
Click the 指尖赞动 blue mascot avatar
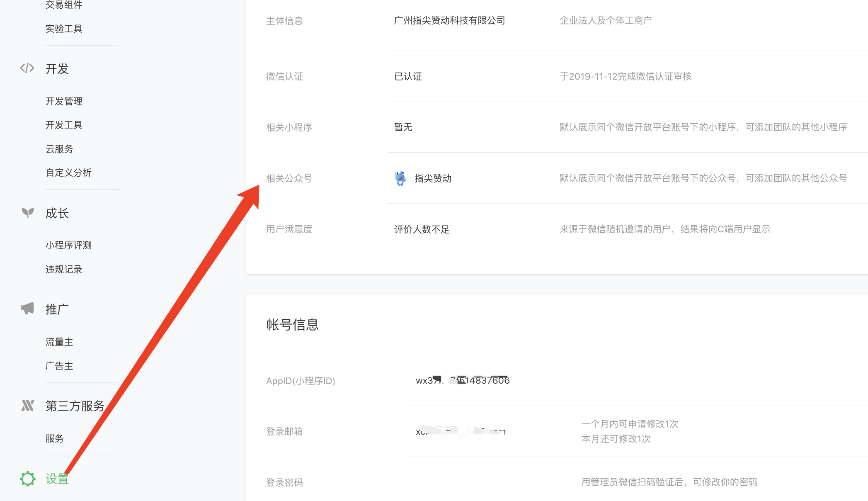400,178
